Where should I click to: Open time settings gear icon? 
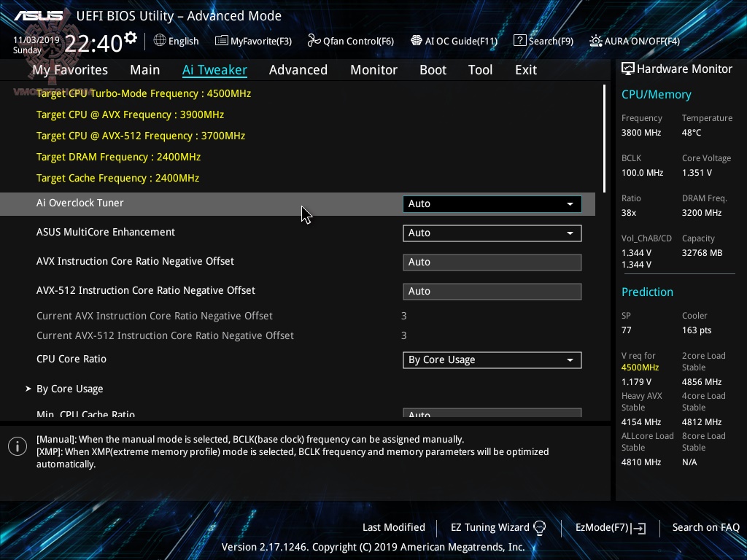click(x=131, y=38)
